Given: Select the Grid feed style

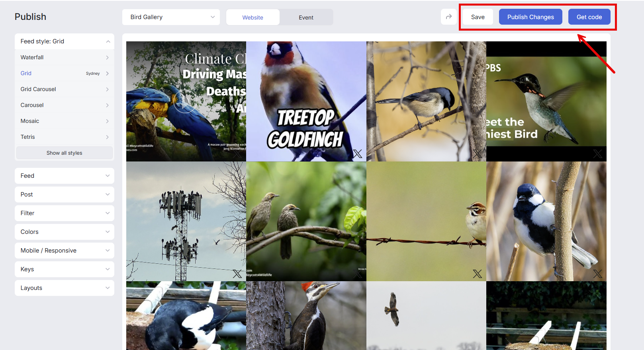Looking at the screenshot, I should tap(65, 73).
